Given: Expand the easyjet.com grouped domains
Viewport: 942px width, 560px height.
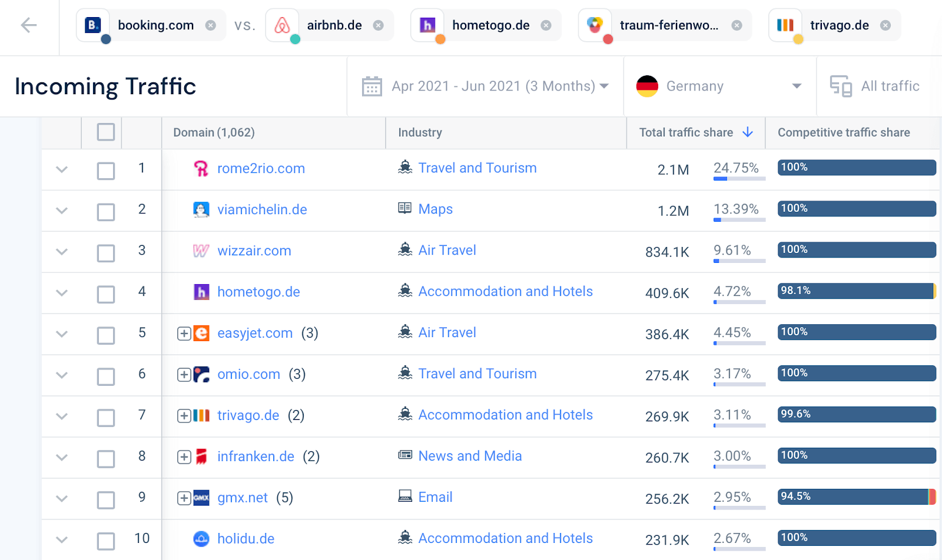Looking at the screenshot, I should [183, 333].
